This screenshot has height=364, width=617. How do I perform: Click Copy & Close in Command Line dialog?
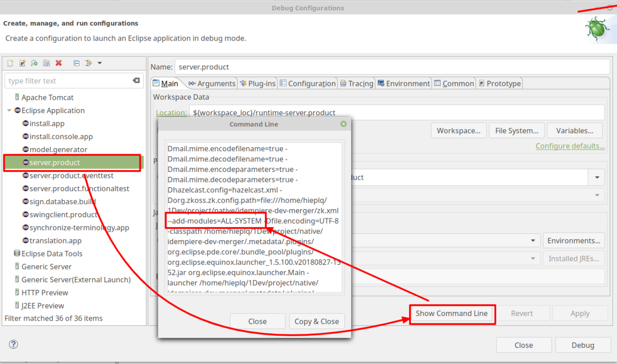(316, 321)
